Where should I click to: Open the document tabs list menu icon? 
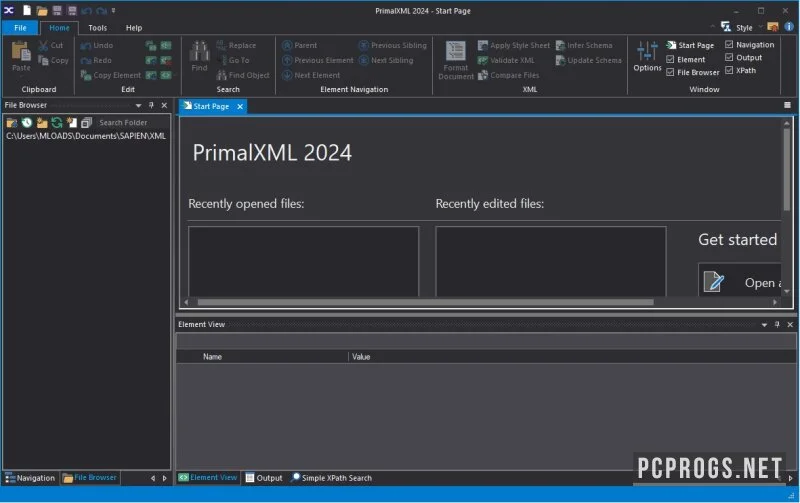click(x=787, y=105)
